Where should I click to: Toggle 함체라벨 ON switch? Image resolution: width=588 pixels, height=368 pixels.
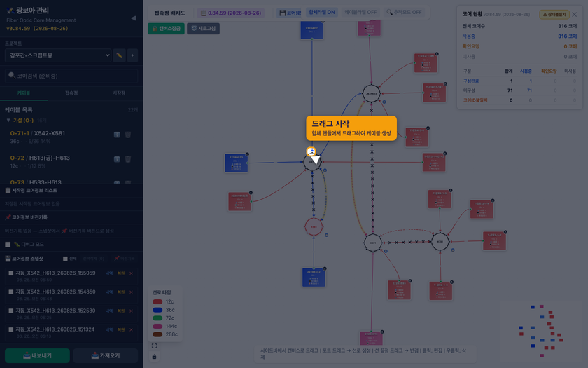[322, 13]
